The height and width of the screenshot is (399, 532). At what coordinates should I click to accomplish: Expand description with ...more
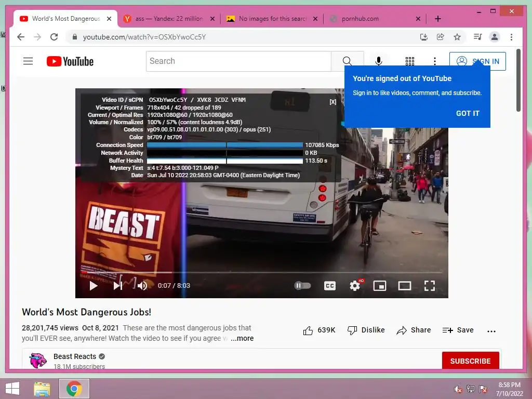(x=242, y=338)
